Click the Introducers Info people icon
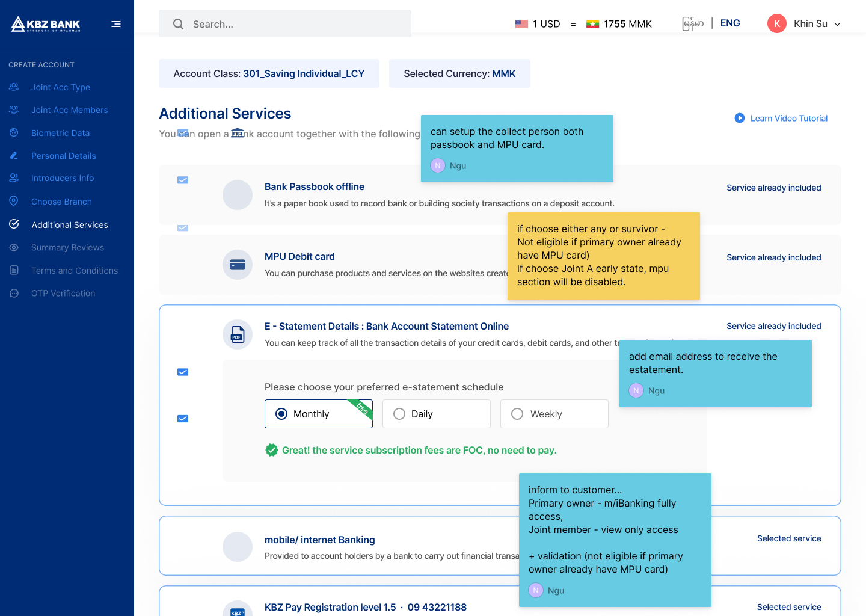Image resolution: width=866 pixels, height=616 pixels. pos(14,178)
